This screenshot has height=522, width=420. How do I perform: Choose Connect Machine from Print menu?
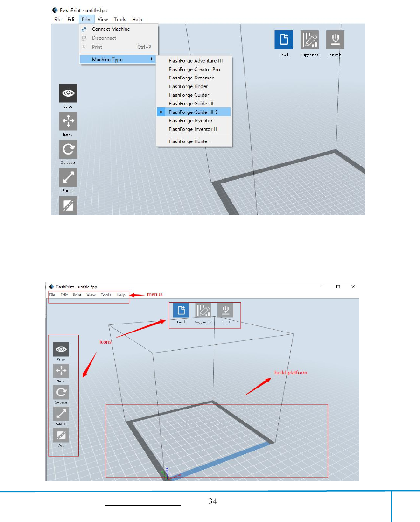click(119, 29)
